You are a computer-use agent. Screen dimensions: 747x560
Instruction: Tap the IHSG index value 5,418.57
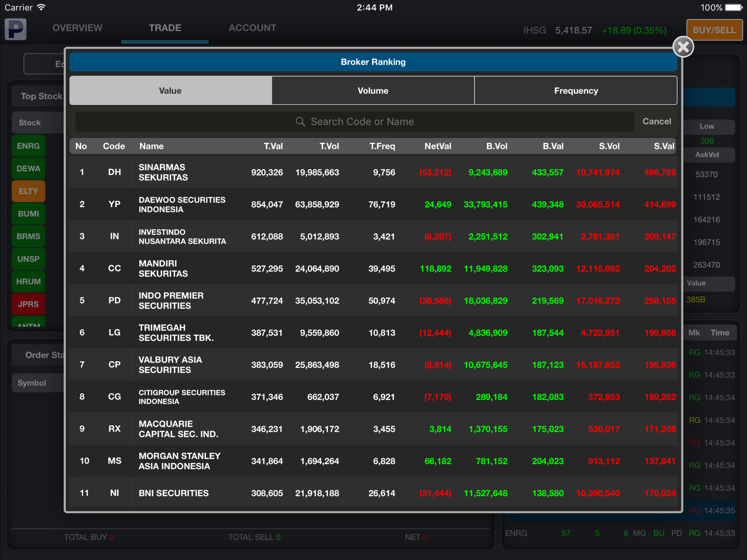tap(573, 30)
